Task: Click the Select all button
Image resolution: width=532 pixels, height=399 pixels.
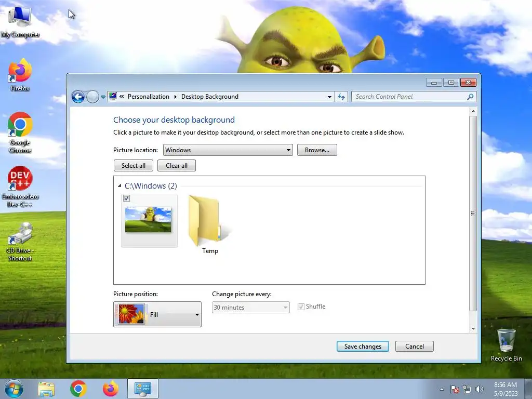Action: click(134, 166)
